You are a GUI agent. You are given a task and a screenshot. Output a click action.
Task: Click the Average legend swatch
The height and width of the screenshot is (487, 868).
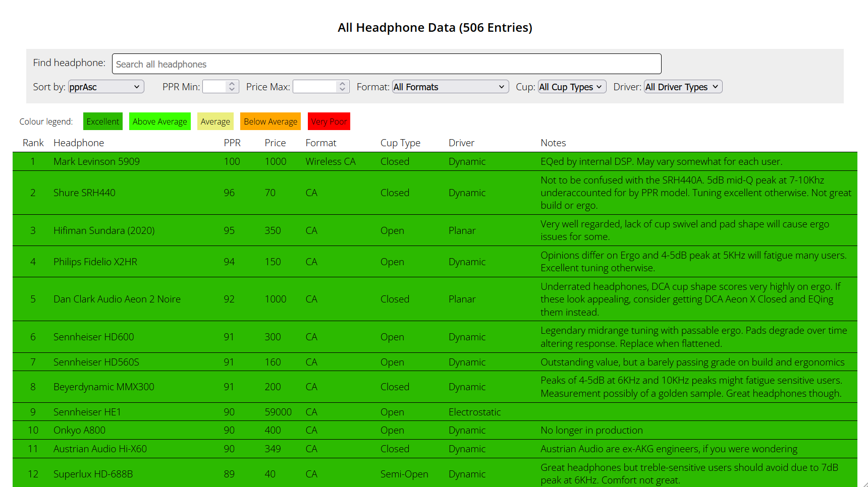[x=215, y=121]
